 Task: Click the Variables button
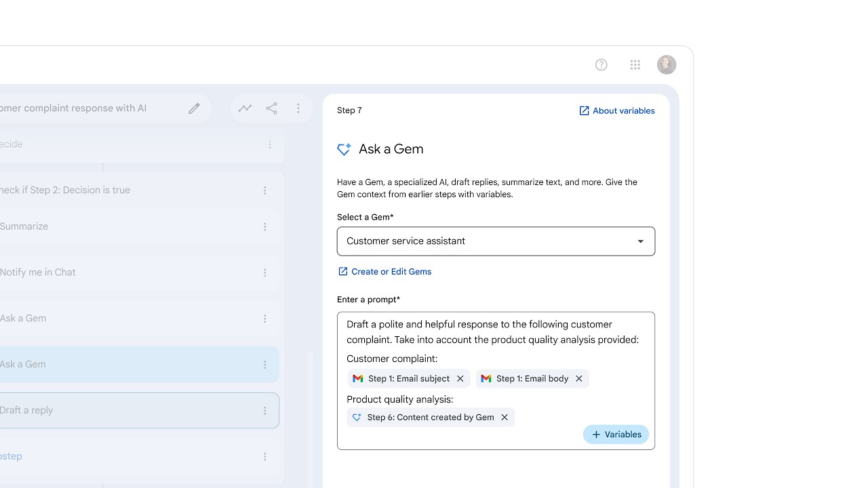click(x=616, y=434)
